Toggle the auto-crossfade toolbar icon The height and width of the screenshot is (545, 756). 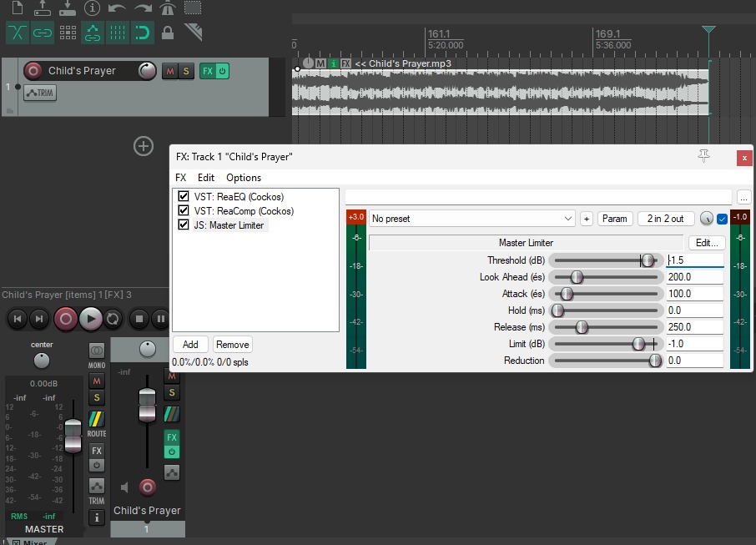coord(18,33)
